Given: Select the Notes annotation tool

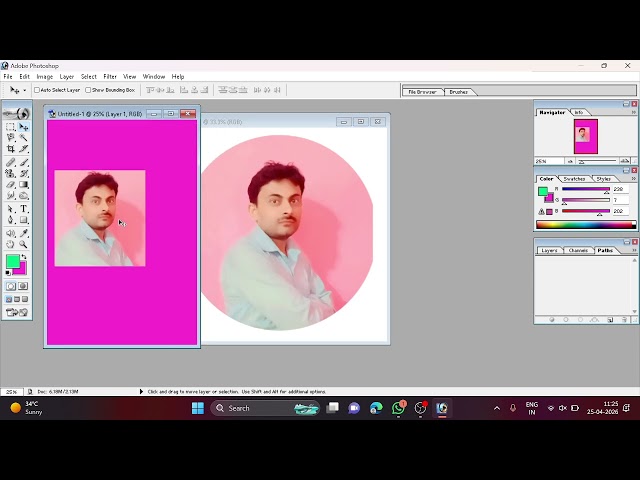Looking at the screenshot, I should (x=11, y=233).
